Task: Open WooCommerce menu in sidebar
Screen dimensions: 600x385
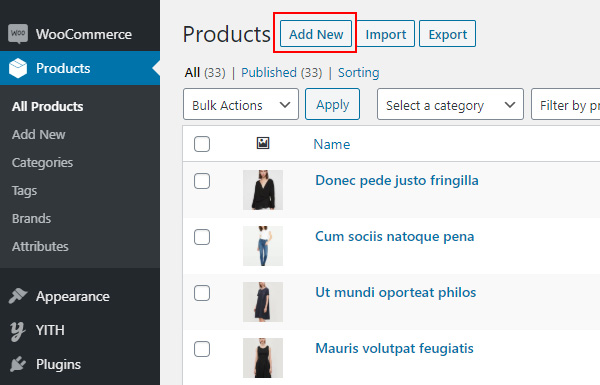Action: click(80, 34)
